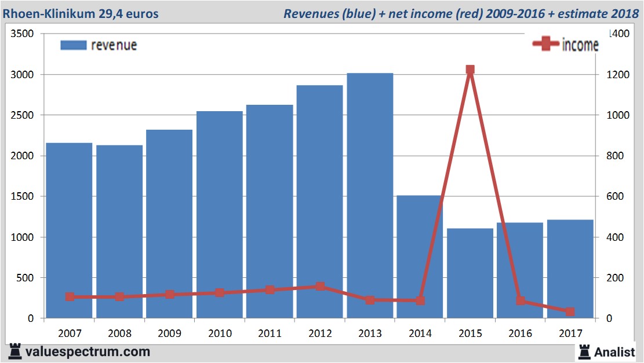Click the right axis value 800
The height and width of the screenshot is (363, 644).
pos(615,156)
